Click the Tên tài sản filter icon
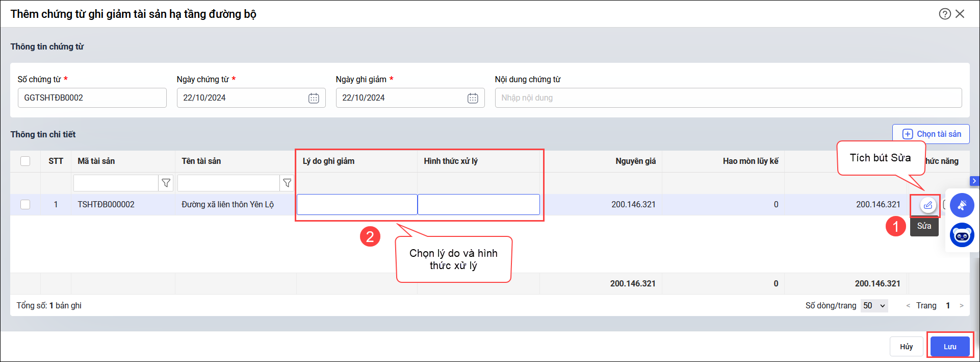 pos(287,183)
